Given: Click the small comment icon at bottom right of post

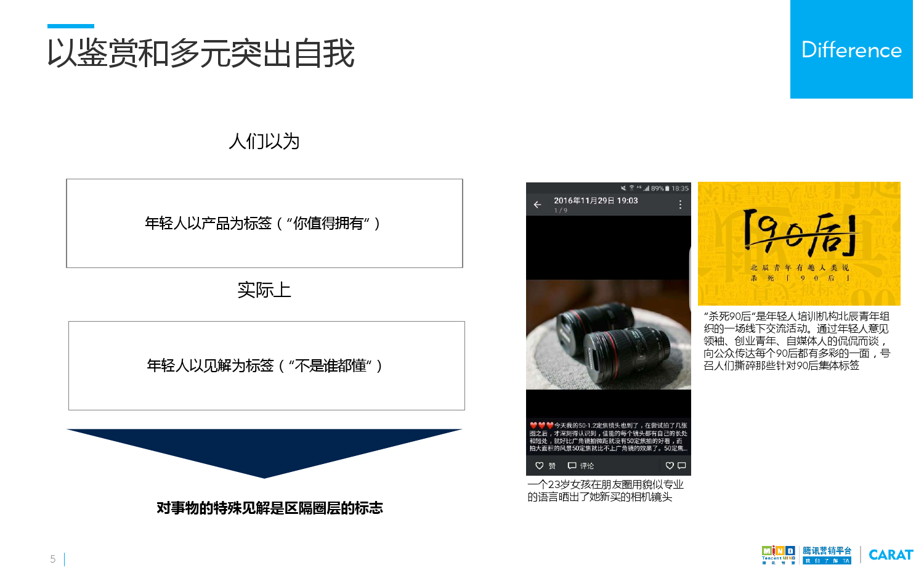Looking at the screenshot, I should click(x=682, y=466).
